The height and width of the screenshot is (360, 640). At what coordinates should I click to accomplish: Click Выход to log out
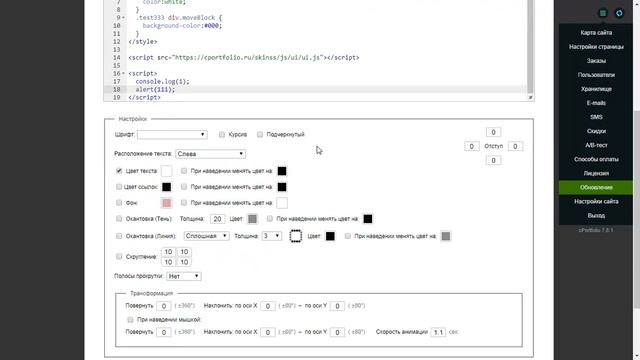click(596, 216)
